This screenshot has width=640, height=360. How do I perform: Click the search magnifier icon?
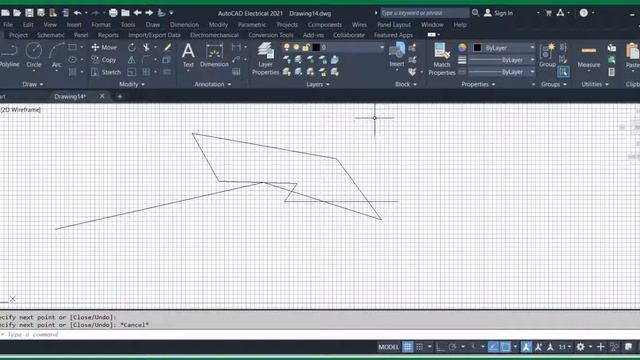[476, 13]
